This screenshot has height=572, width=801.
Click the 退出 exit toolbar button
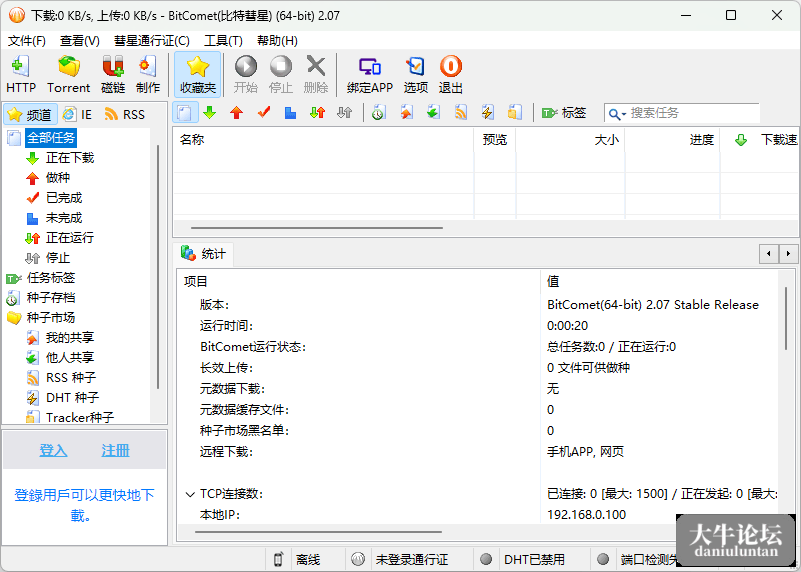point(451,75)
